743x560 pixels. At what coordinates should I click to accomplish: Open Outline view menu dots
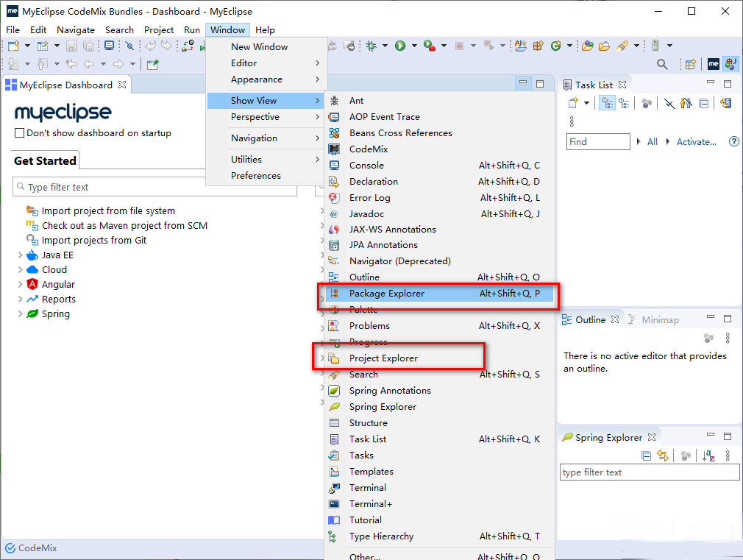click(x=728, y=338)
